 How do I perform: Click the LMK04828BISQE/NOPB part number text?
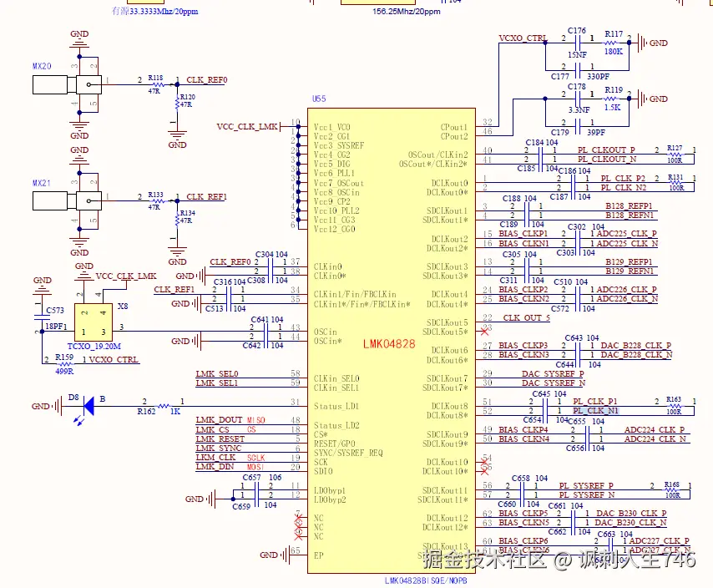pyautogui.click(x=426, y=580)
